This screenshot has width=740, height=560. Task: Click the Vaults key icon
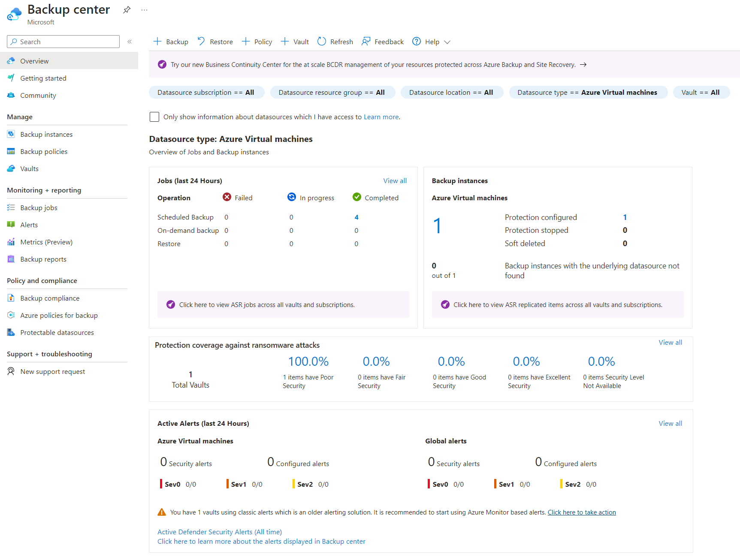click(11, 169)
